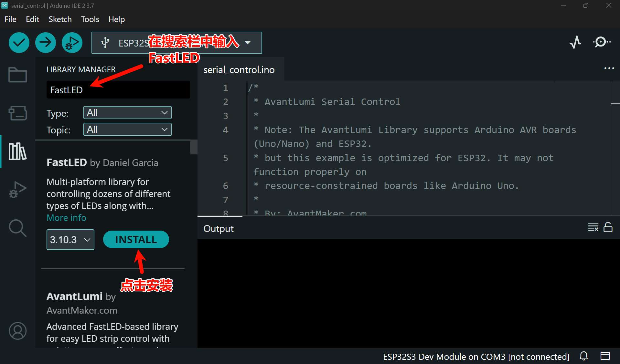Click the LIBRARY MANAGER heading
Screen dimensions: 620x364
(81, 69)
